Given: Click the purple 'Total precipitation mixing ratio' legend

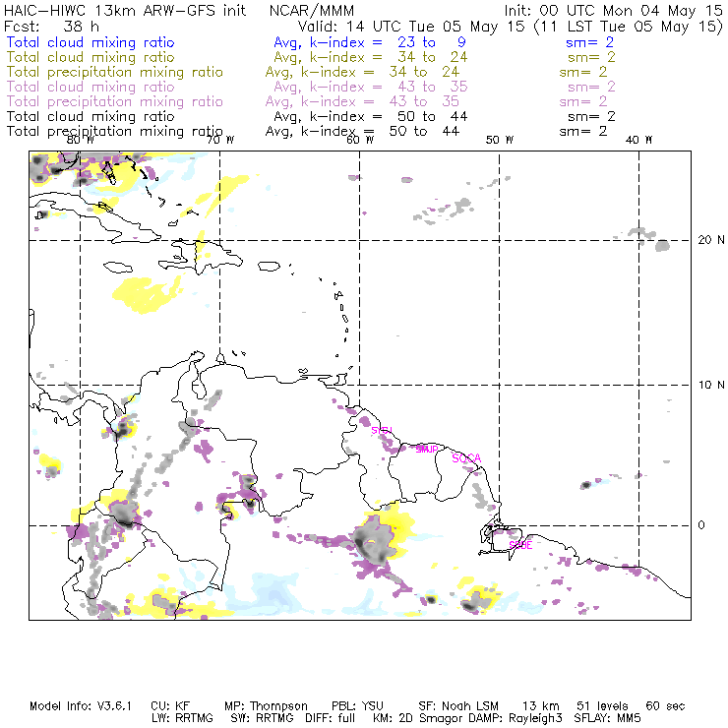Looking at the screenshot, I should [115, 101].
